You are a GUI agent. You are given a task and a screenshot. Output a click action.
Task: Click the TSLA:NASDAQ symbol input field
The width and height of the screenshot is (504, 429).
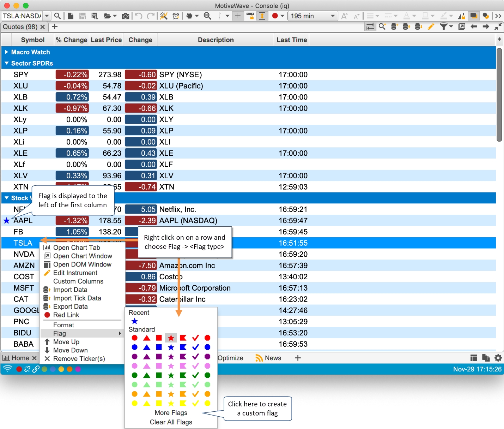pyautogui.click(x=22, y=16)
